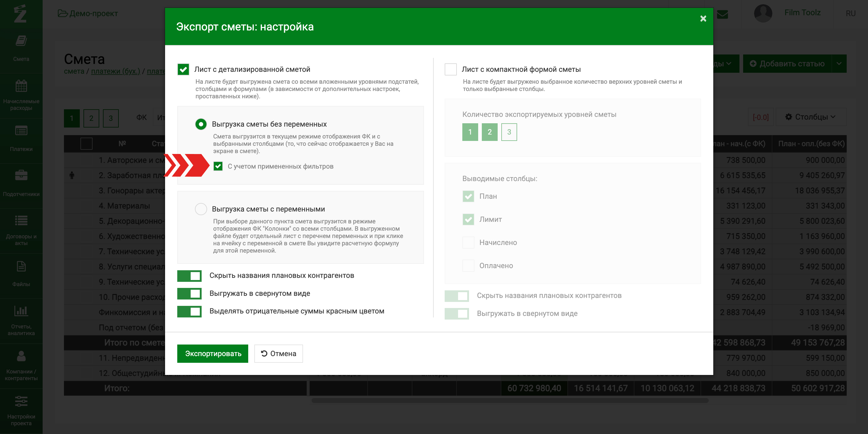This screenshot has width=868, height=434.
Task: Check Оплачено column checkbox
Action: [468, 266]
